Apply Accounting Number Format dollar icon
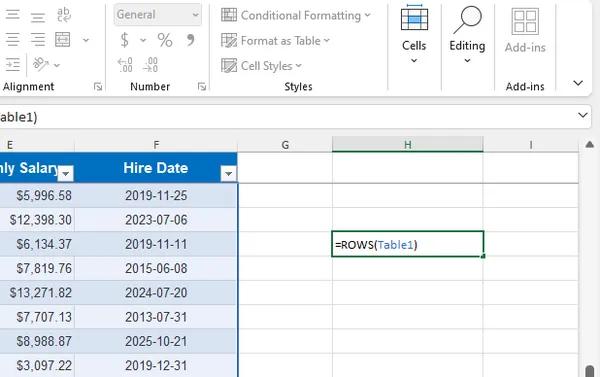This screenshot has width=600, height=377. [x=124, y=40]
